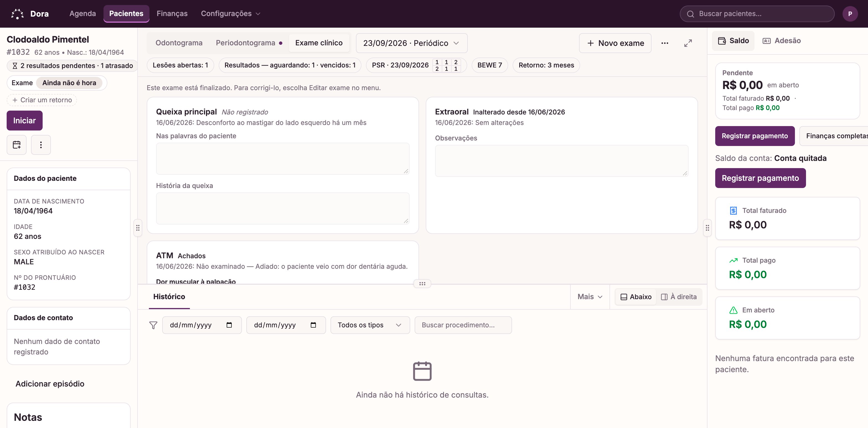Click the Iniciar button
868x428 pixels.
pos(24,121)
